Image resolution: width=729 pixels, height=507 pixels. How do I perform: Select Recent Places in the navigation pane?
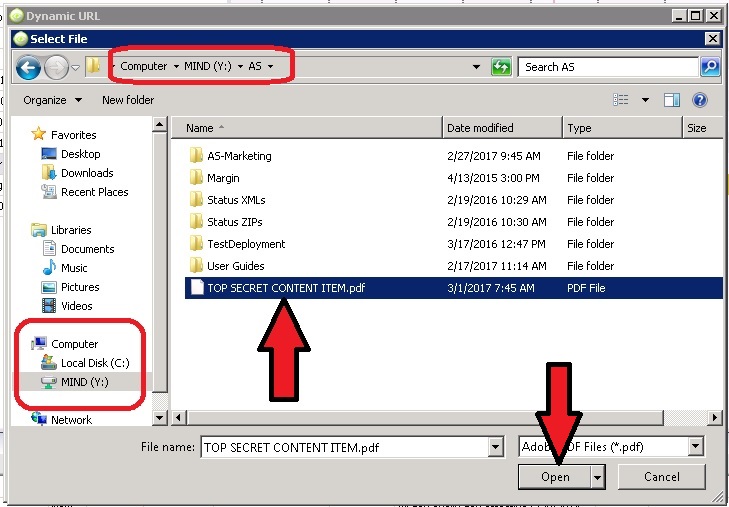85,192
